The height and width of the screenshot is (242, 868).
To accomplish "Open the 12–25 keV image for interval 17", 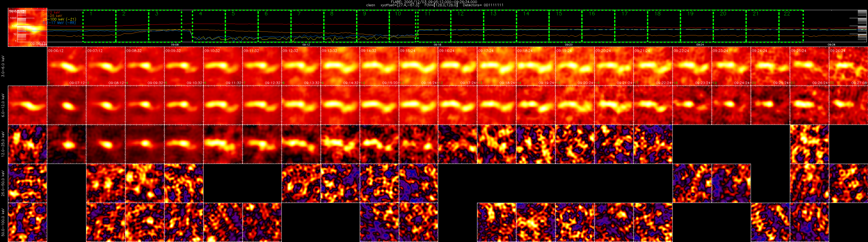I will (653, 144).
